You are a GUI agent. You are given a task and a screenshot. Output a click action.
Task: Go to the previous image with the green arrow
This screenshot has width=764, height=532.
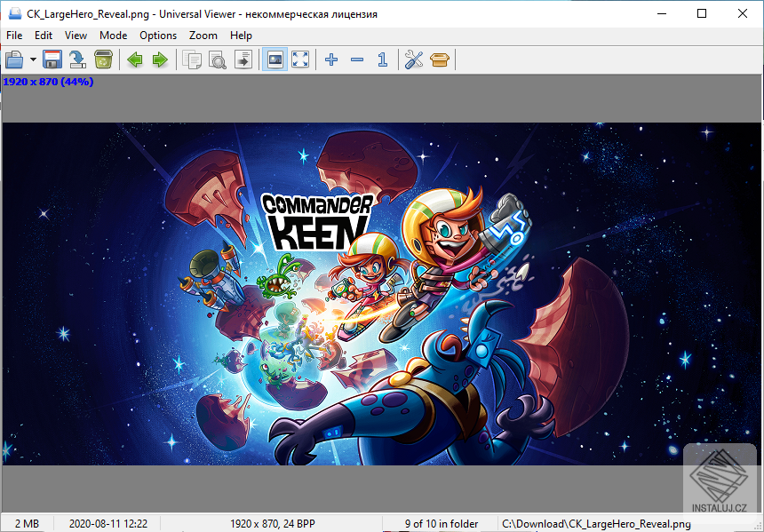click(133, 60)
